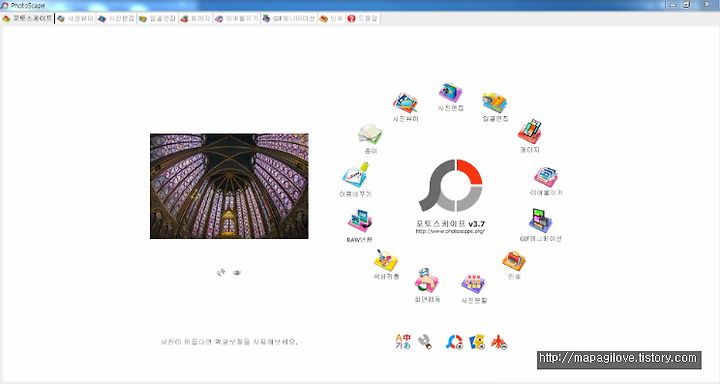Click the cathedral ceiling sample photo
720x384 pixels.
pyautogui.click(x=229, y=186)
